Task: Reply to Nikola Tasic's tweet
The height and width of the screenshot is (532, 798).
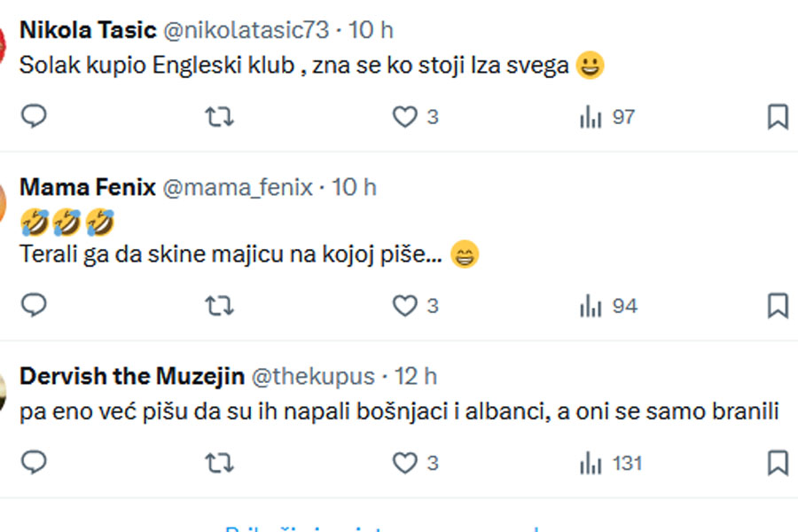Action: pyautogui.click(x=34, y=117)
